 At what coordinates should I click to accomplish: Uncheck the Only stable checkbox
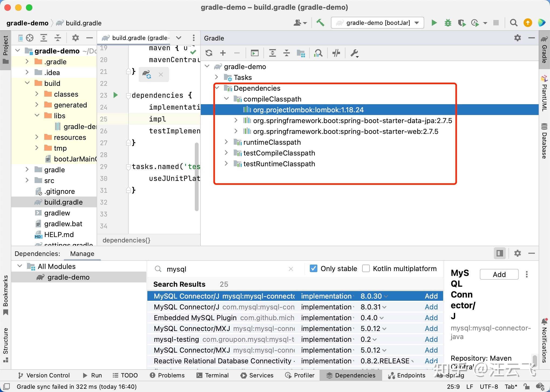[x=313, y=269]
